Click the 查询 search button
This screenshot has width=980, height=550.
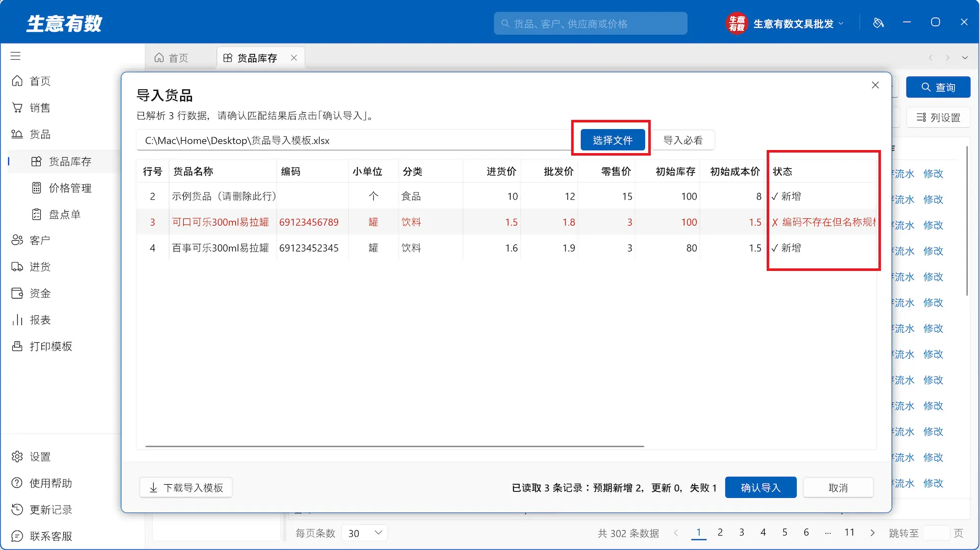[x=938, y=87]
